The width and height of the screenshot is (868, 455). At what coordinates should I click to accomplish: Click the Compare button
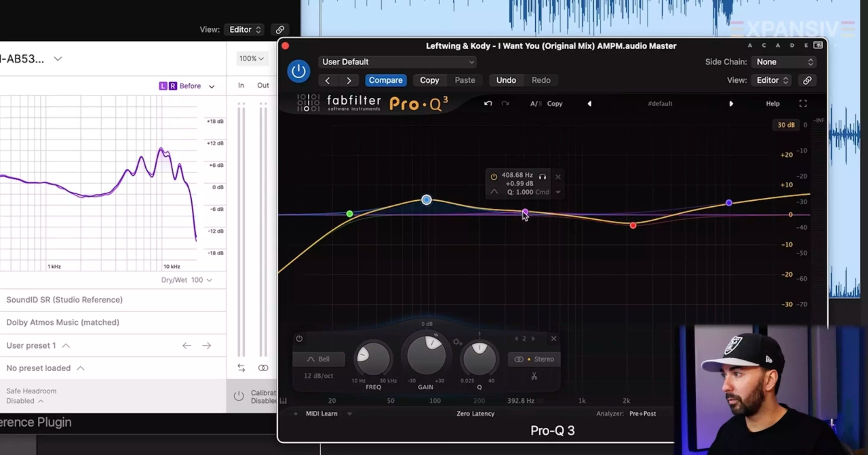coord(385,80)
